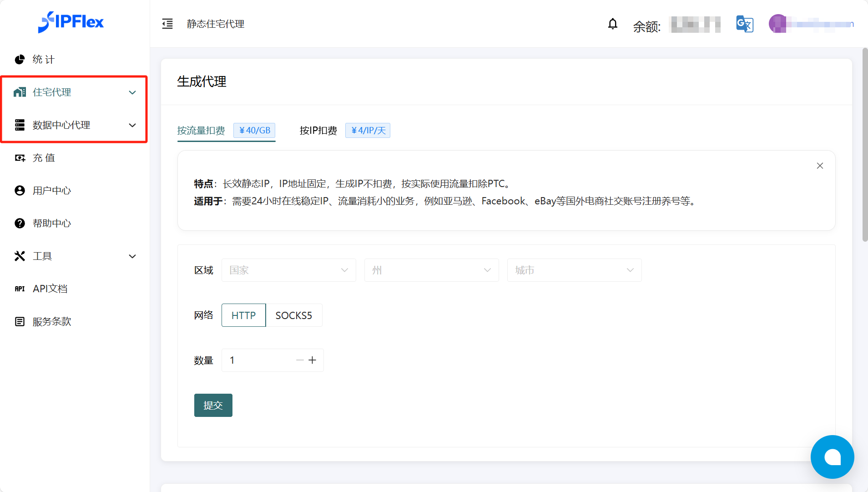Click the page vertical scrollbar
Viewport: 868px width, 492px height.
pyautogui.click(x=865, y=146)
